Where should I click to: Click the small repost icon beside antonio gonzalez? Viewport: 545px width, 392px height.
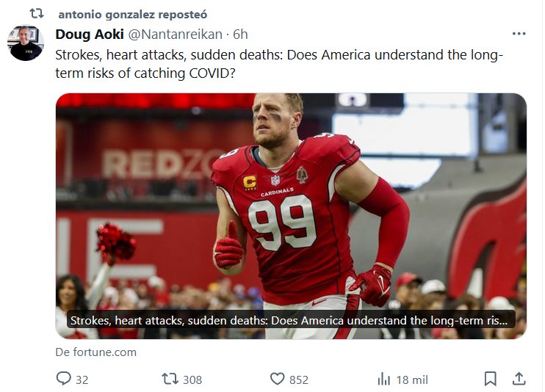point(37,14)
